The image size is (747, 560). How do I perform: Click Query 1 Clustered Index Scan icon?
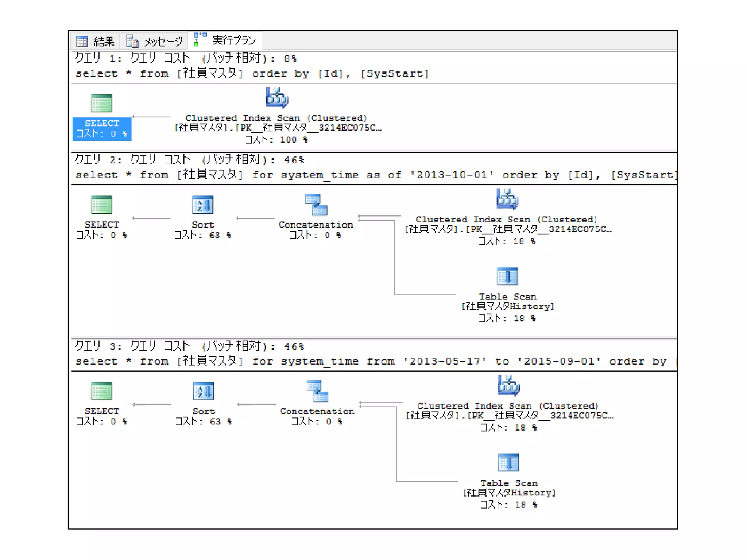277,98
